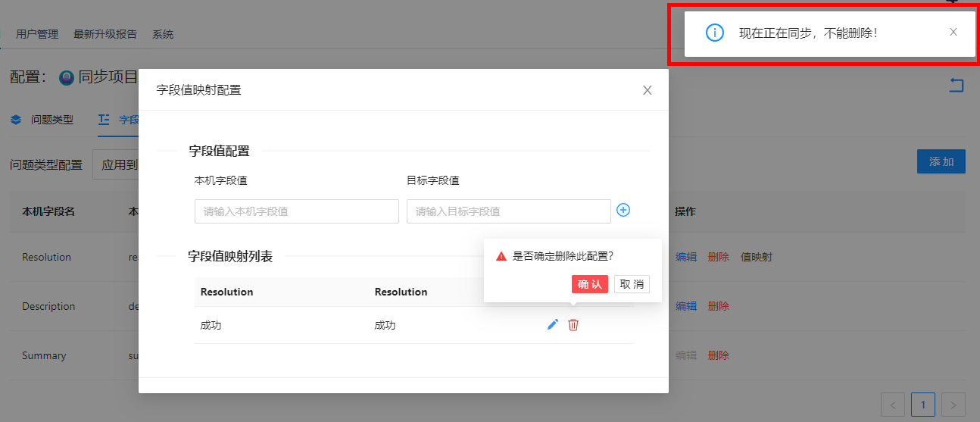Click the plus icon to add mapping
The width and height of the screenshot is (980, 422).
[x=623, y=210]
